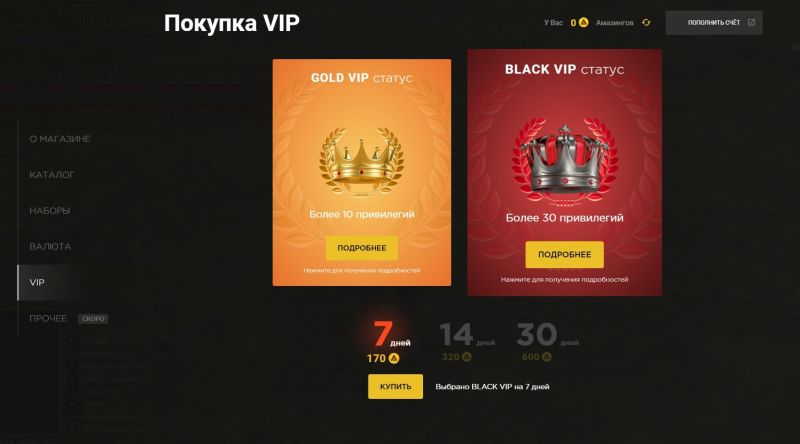Click the gold crown image
This screenshot has width=800, height=444.
tap(362, 161)
